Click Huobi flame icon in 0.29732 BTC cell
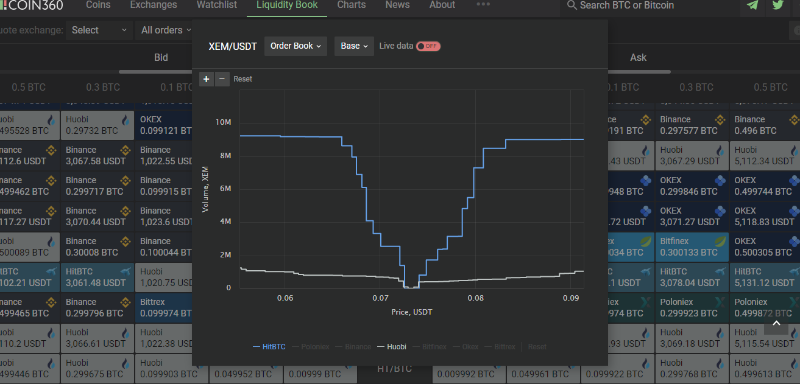The width and height of the screenshot is (800, 384). pos(126,120)
